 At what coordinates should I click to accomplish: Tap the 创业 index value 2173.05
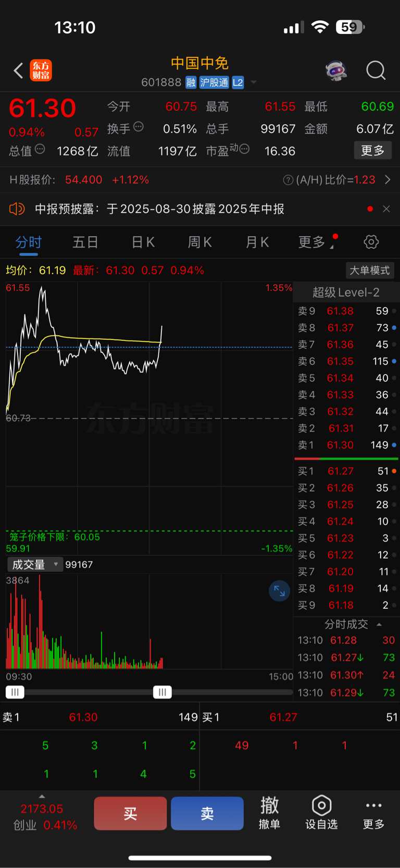point(42,809)
